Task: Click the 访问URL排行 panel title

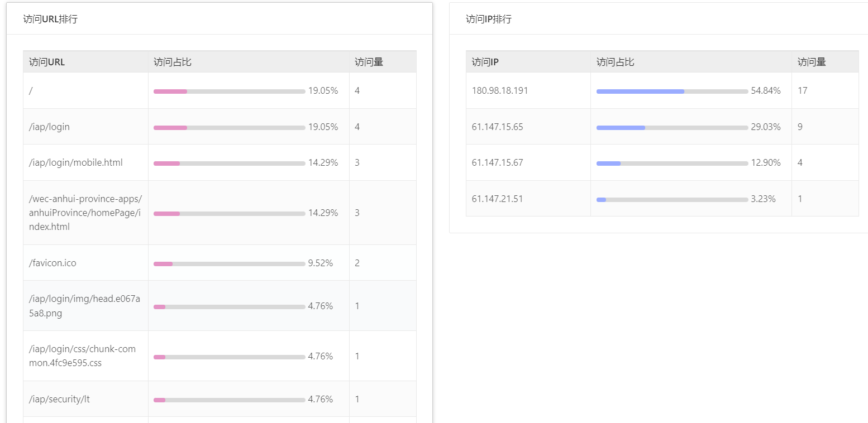Action: point(50,19)
